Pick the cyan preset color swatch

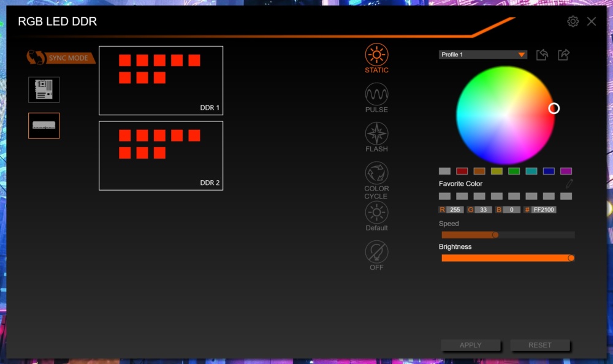(531, 171)
